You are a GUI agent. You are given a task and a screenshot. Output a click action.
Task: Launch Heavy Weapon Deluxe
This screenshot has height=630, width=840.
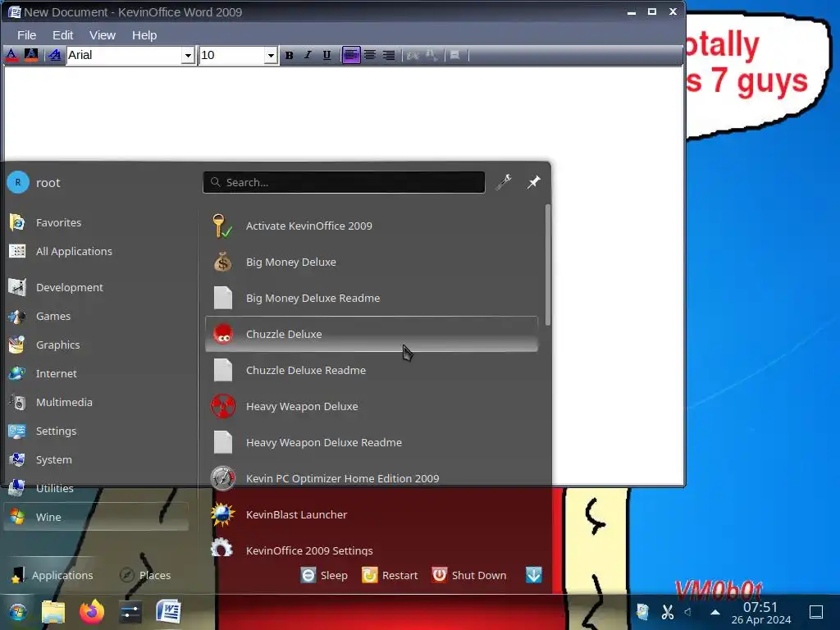click(x=372, y=407)
